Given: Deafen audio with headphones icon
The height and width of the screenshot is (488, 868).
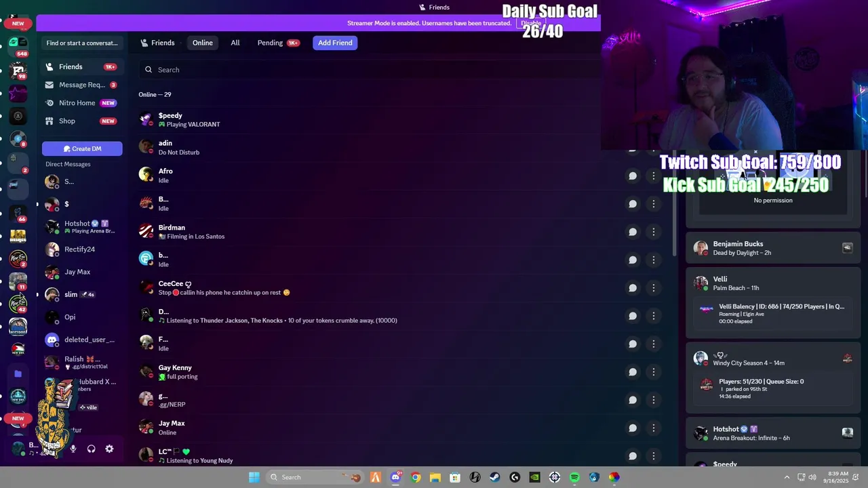Looking at the screenshot, I should pyautogui.click(x=91, y=449).
